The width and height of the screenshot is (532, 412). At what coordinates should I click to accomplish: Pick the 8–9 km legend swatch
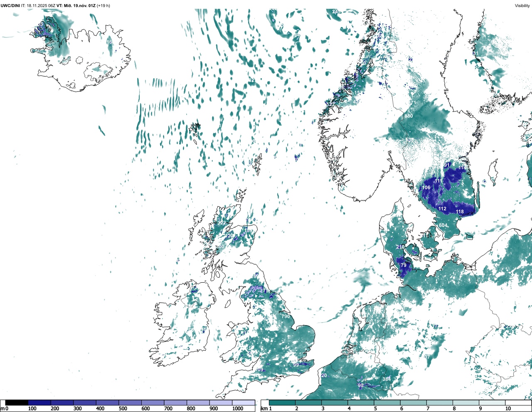[466, 403]
